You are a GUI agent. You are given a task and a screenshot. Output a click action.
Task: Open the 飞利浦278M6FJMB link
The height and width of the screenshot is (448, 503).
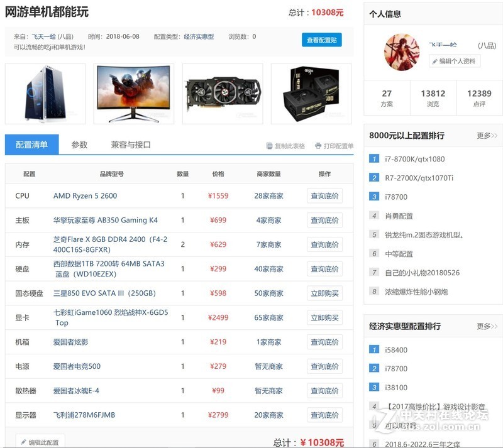click(x=84, y=415)
